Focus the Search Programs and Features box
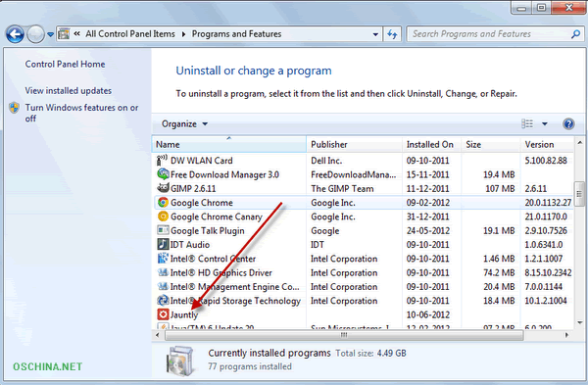Screen dimensions: 588x385 click(494, 34)
